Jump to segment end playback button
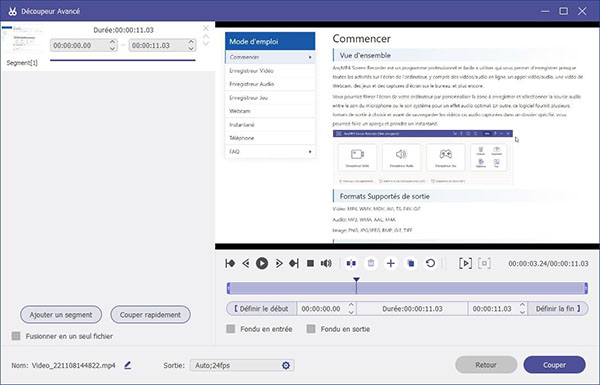This screenshot has width=600, height=385. click(x=294, y=263)
